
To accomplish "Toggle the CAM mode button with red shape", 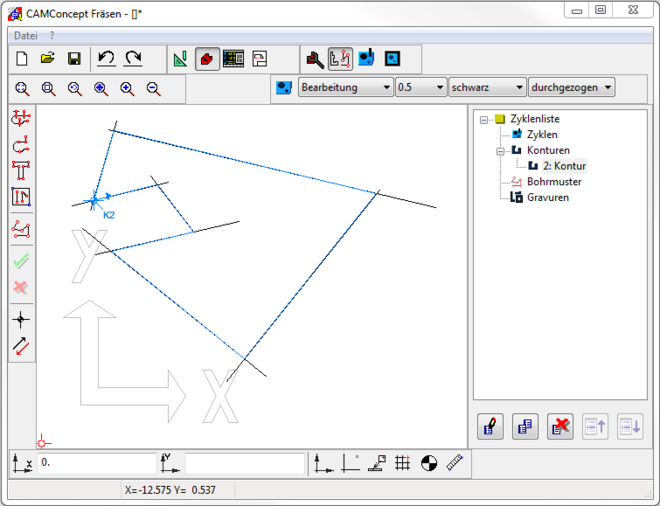I will point(208,59).
